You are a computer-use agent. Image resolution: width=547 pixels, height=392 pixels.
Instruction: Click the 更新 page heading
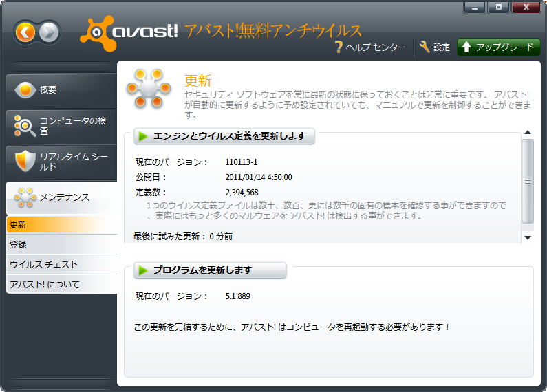tap(197, 80)
